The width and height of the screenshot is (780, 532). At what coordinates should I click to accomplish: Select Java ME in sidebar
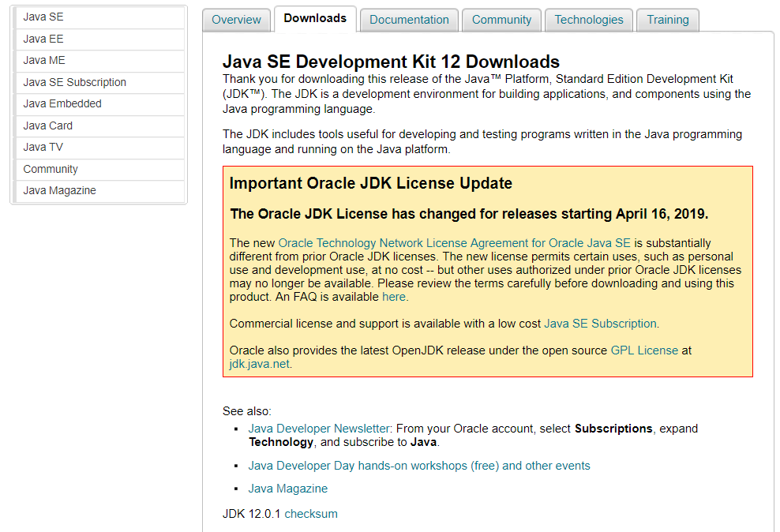coord(99,61)
